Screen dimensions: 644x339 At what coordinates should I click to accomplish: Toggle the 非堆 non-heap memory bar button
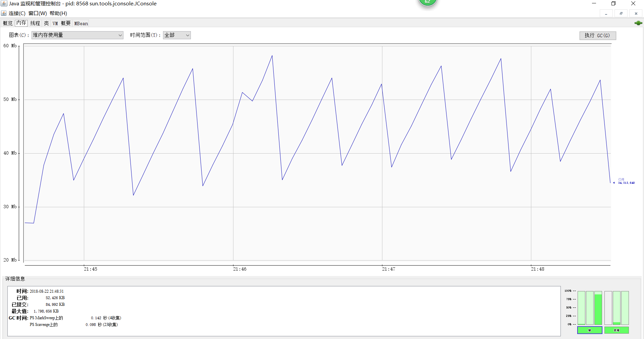(616, 330)
